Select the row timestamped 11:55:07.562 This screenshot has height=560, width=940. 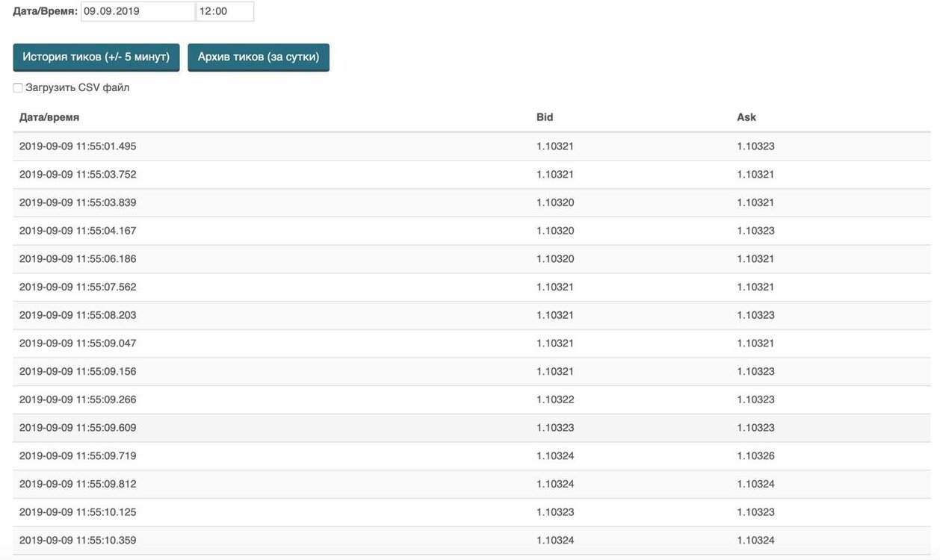(471, 287)
